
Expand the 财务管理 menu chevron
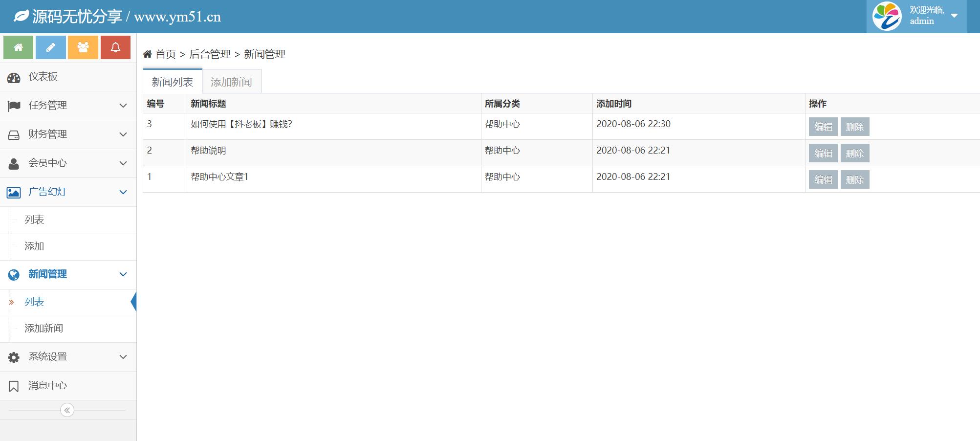click(x=123, y=134)
